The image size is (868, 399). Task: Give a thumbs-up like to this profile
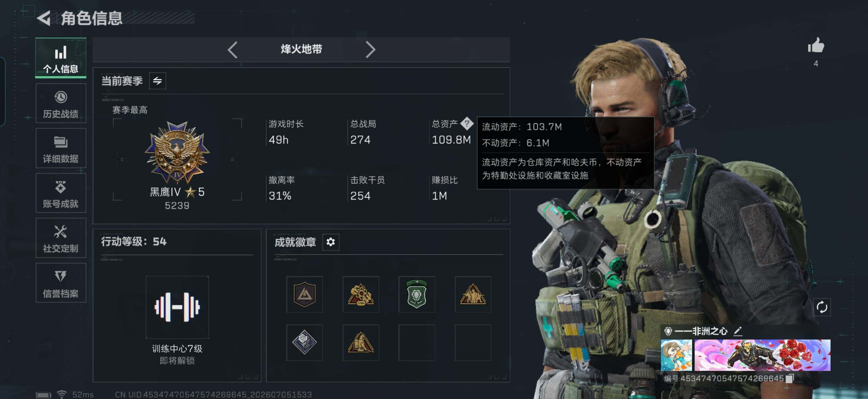click(x=816, y=45)
